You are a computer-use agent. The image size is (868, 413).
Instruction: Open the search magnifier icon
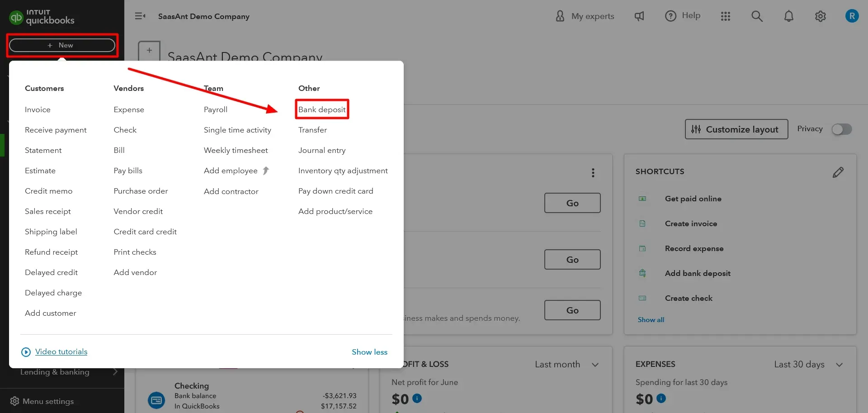coord(757,16)
